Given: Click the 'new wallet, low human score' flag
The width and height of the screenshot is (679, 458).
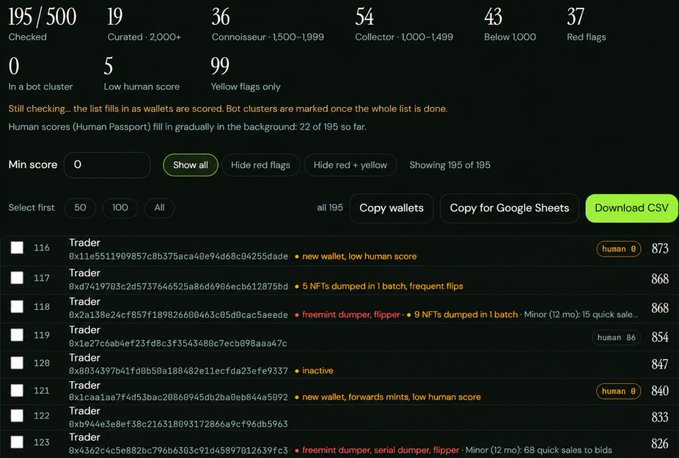Looking at the screenshot, I should click(359, 256).
